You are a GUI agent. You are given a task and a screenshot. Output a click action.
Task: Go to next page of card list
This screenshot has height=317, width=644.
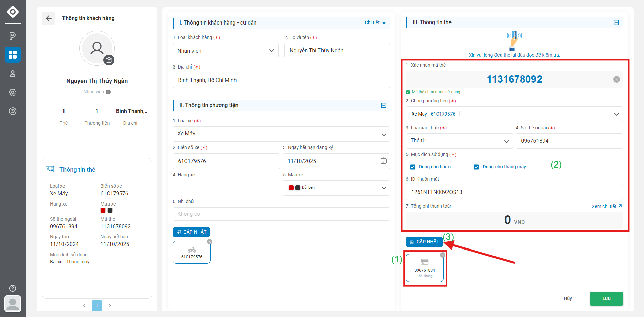(110, 306)
